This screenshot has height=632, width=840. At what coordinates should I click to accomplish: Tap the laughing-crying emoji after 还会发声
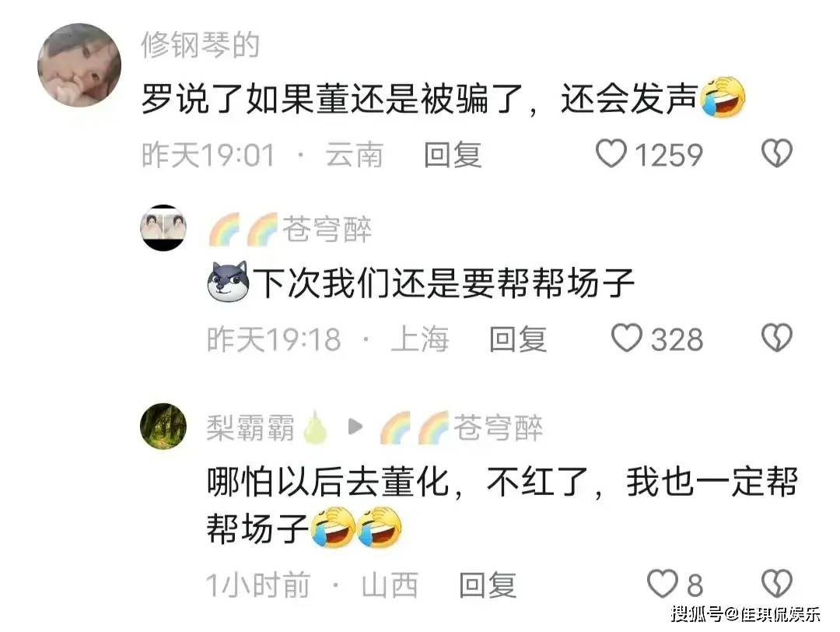click(724, 97)
